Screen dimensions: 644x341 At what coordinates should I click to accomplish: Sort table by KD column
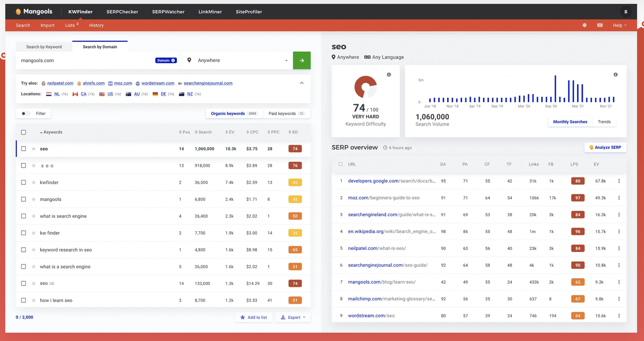click(x=293, y=132)
